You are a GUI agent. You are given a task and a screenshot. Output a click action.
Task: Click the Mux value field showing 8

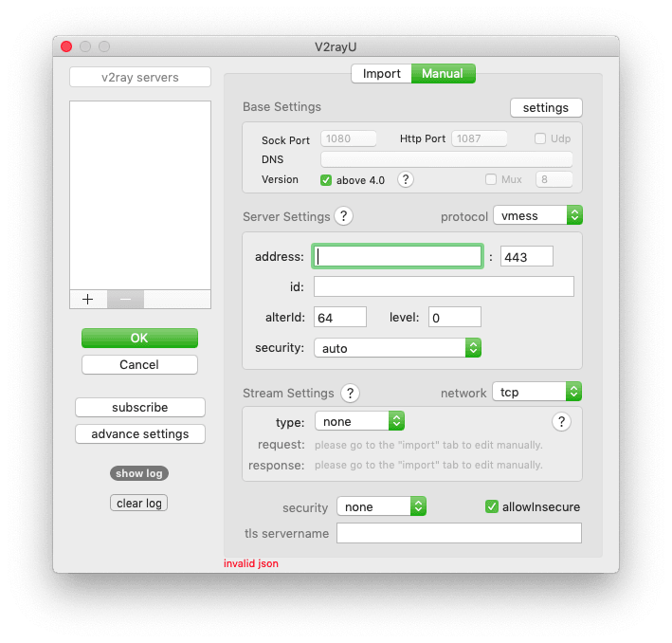pos(554,179)
